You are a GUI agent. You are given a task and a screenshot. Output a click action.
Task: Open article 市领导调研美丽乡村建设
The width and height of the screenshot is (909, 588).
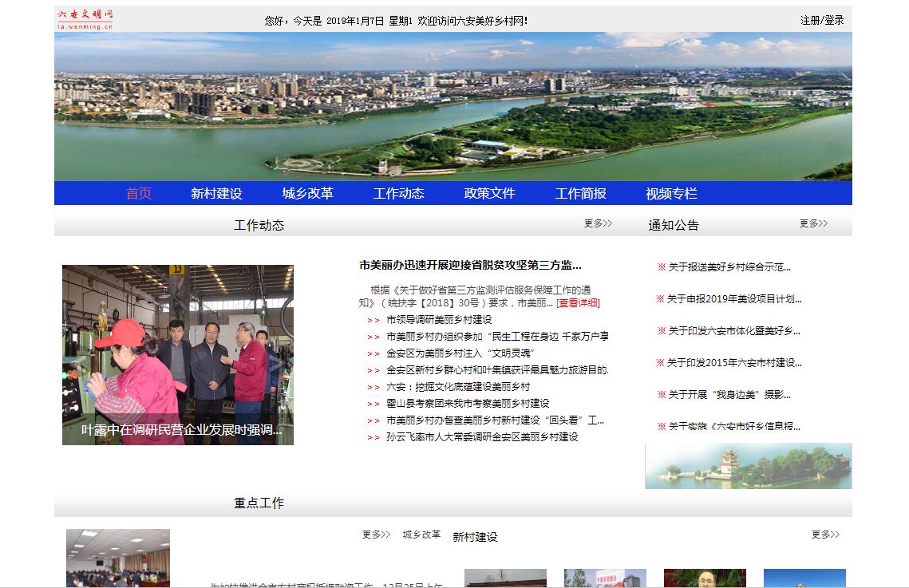click(x=439, y=320)
